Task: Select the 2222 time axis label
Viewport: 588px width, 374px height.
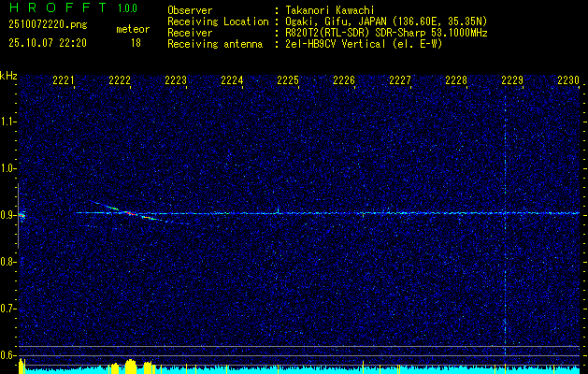Action: 120,81
